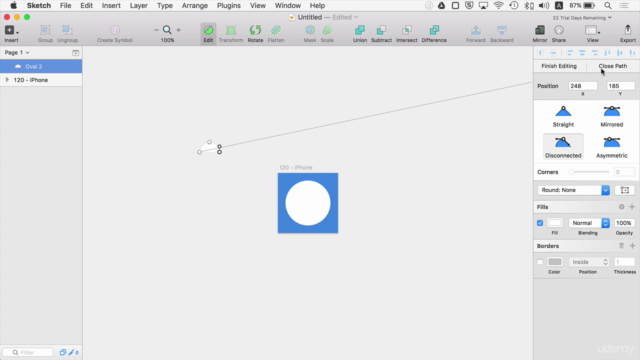The height and width of the screenshot is (360, 640).
Task: Click the Corners radius slider
Action: [x=590, y=172]
